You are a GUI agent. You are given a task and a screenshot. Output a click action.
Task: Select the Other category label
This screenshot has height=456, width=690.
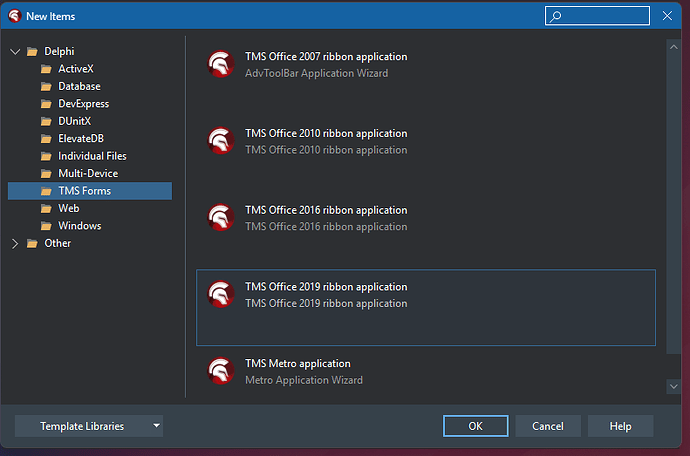click(58, 243)
